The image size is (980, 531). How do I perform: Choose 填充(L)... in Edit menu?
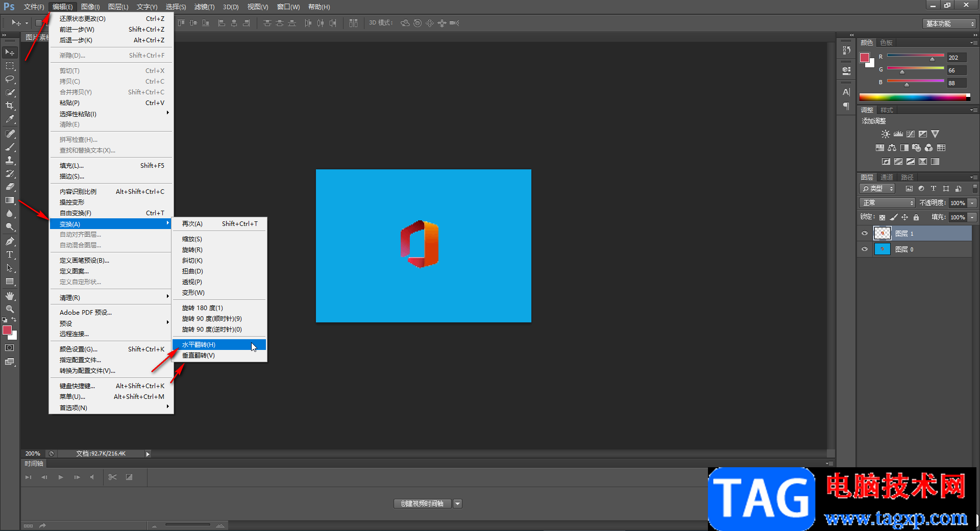coord(111,166)
